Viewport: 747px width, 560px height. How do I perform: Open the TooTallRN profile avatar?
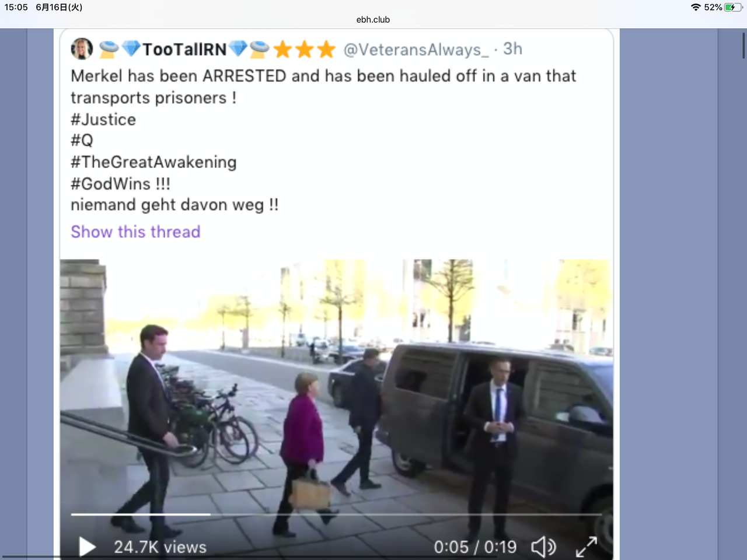coord(82,49)
